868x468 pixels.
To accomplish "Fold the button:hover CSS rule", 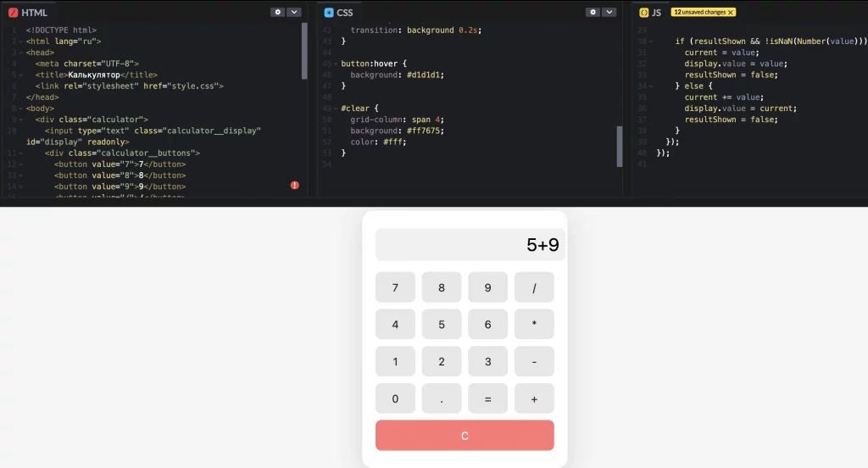I will point(336,64).
